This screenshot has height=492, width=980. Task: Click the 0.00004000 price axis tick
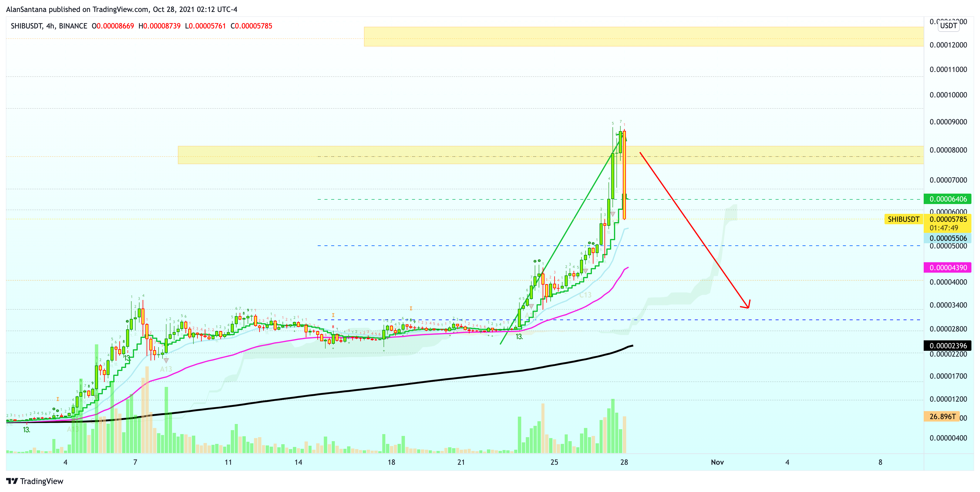tap(948, 282)
